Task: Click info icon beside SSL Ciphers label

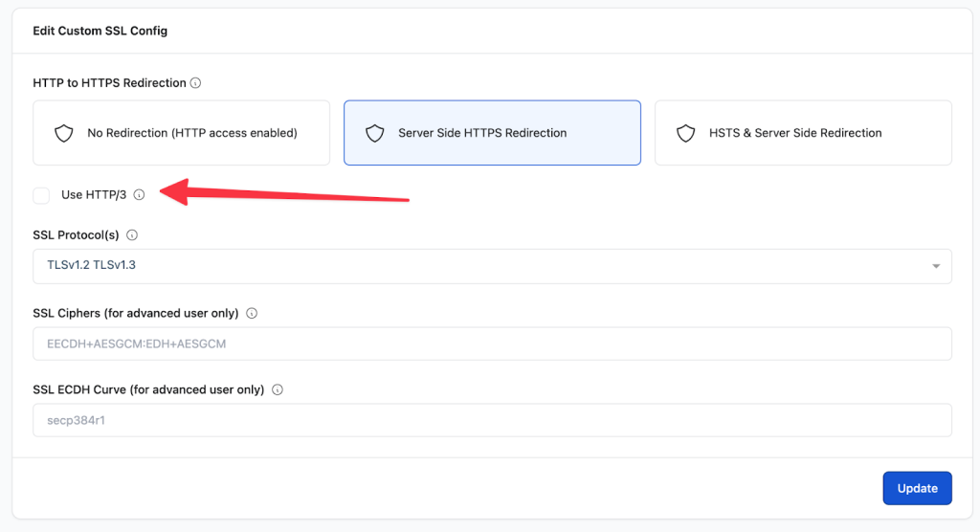Action: (252, 313)
